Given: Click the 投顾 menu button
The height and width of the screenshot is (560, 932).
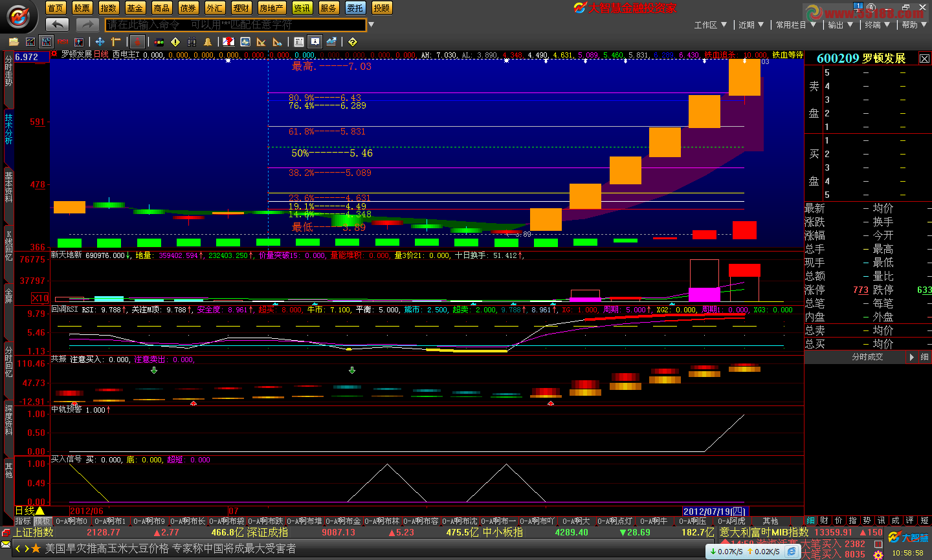Looking at the screenshot, I should pyautogui.click(x=382, y=8).
